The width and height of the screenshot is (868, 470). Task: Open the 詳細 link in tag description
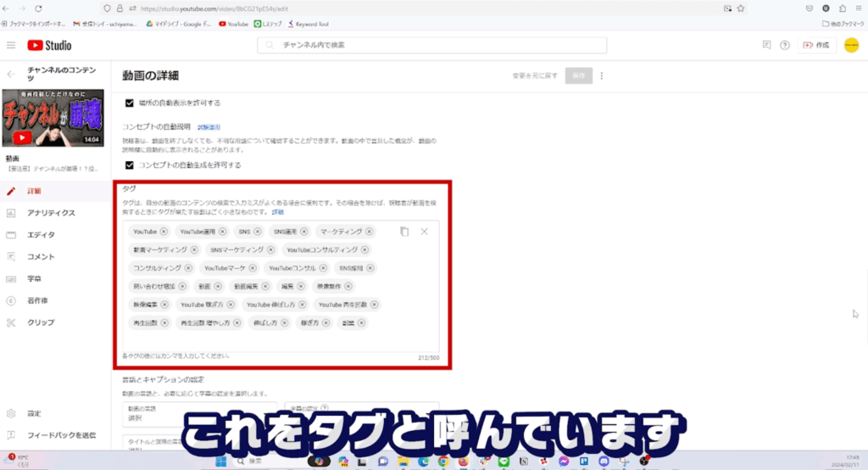pyautogui.click(x=278, y=212)
